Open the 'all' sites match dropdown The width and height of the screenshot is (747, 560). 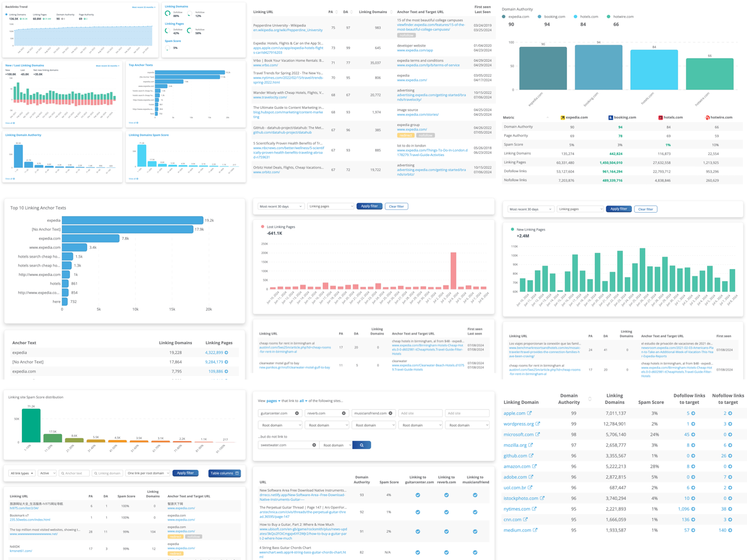tap(303, 401)
